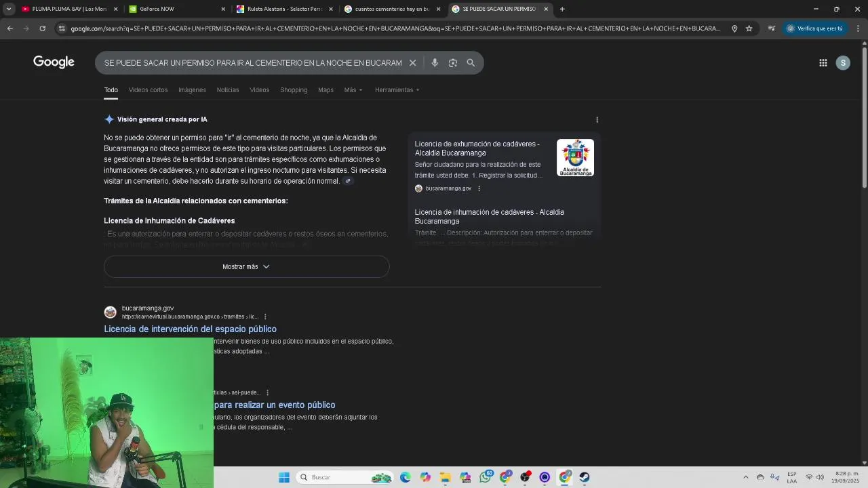Clear the search box with the X
The width and height of the screenshot is (868, 488).
coord(412,63)
